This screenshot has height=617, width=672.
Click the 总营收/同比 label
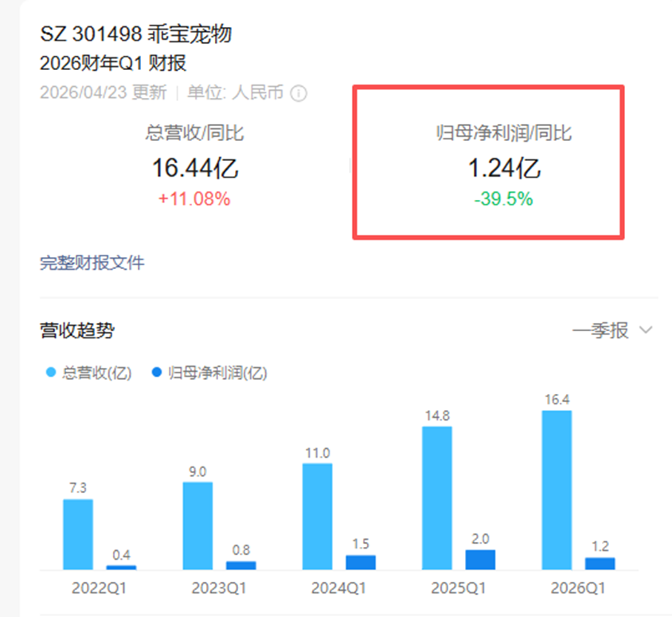(194, 132)
